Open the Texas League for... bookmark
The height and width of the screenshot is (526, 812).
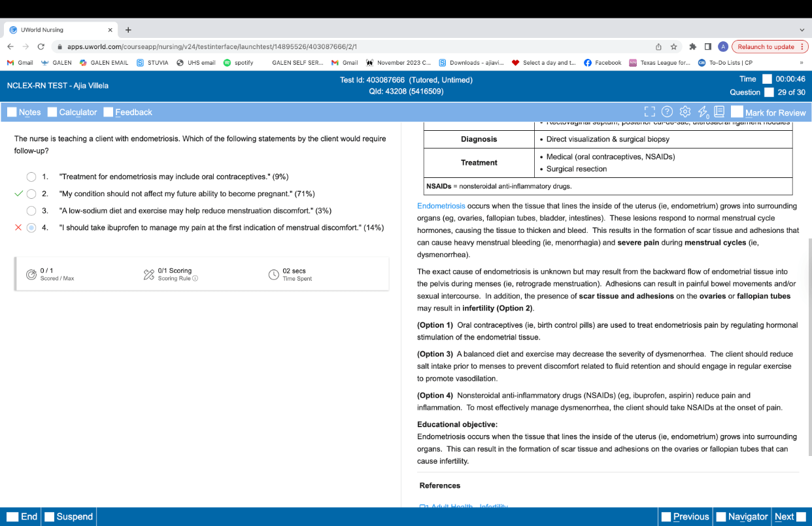tap(659, 63)
